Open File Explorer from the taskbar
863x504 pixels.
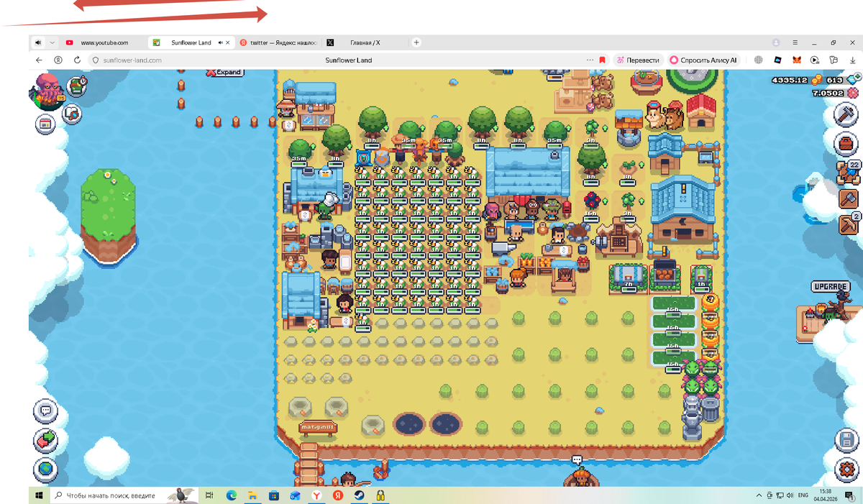pyautogui.click(x=252, y=495)
